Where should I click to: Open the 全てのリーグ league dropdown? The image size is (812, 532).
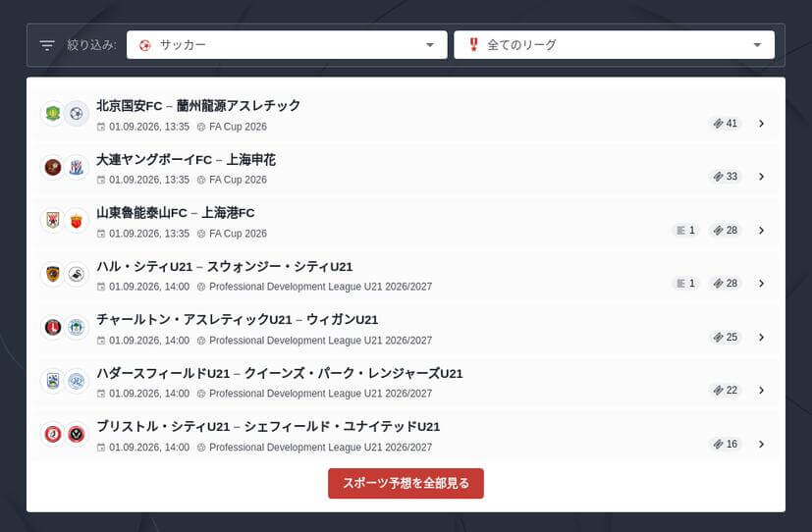click(x=615, y=45)
